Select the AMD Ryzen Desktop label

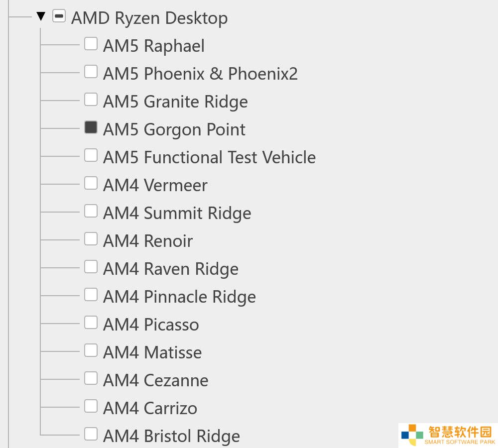click(149, 18)
